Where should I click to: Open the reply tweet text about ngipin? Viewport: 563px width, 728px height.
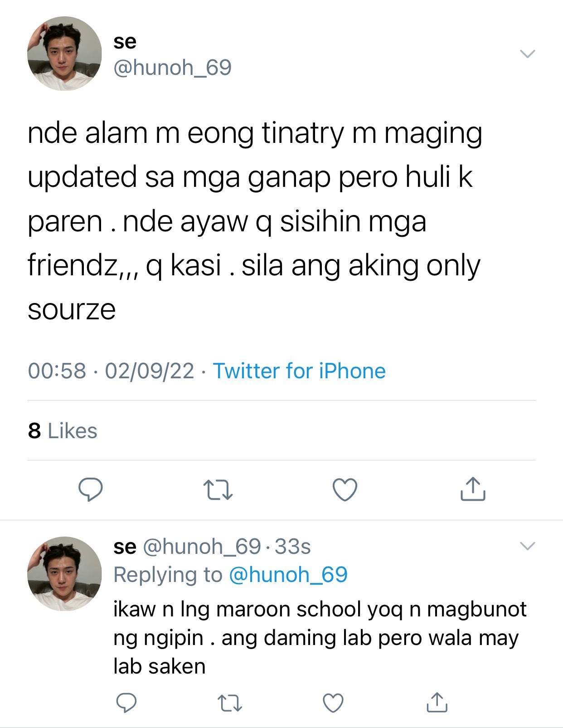[320, 638]
